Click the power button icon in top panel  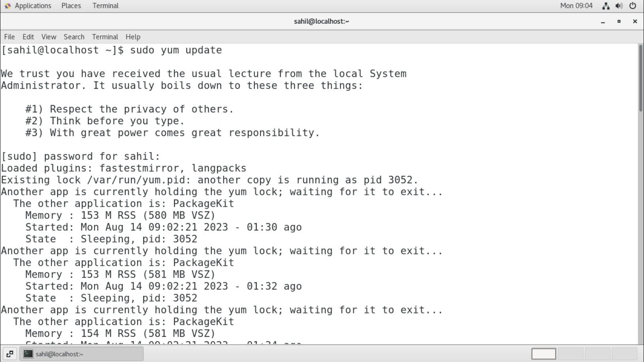pyautogui.click(x=632, y=6)
